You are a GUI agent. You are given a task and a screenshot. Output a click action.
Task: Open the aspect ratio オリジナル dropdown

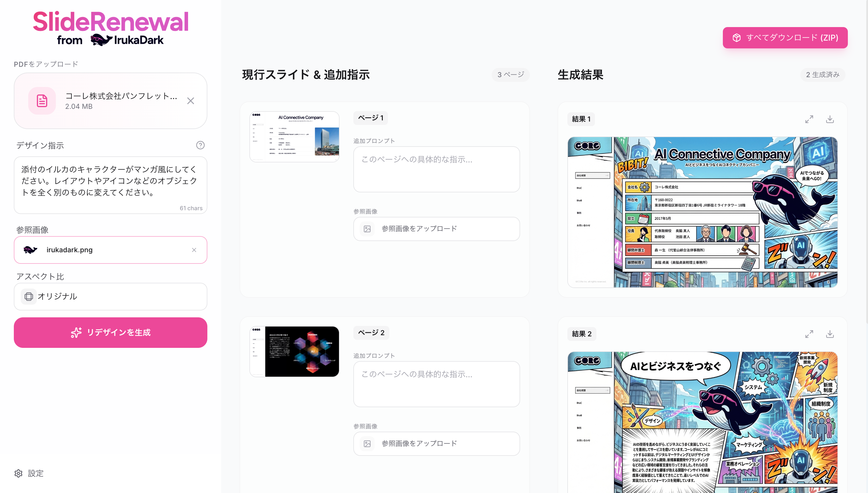(x=110, y=297)
